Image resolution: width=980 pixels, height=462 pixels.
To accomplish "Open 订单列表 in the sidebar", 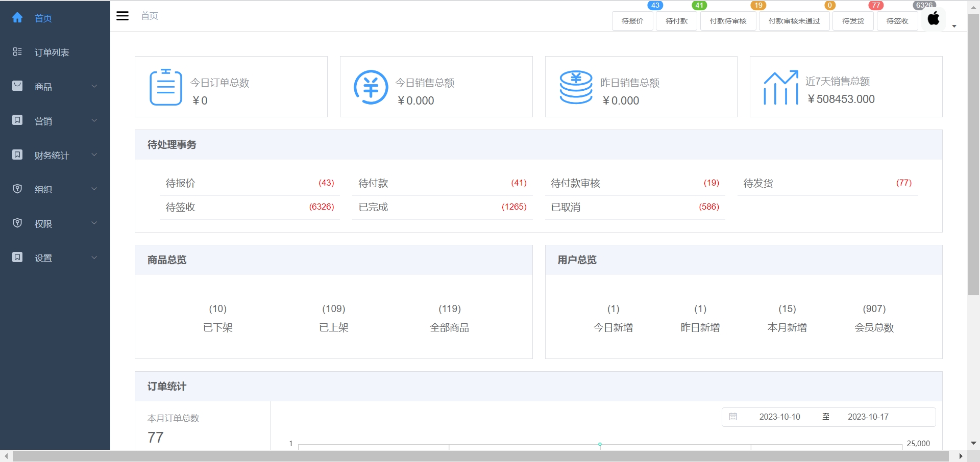I will click(x=55, y=52).
